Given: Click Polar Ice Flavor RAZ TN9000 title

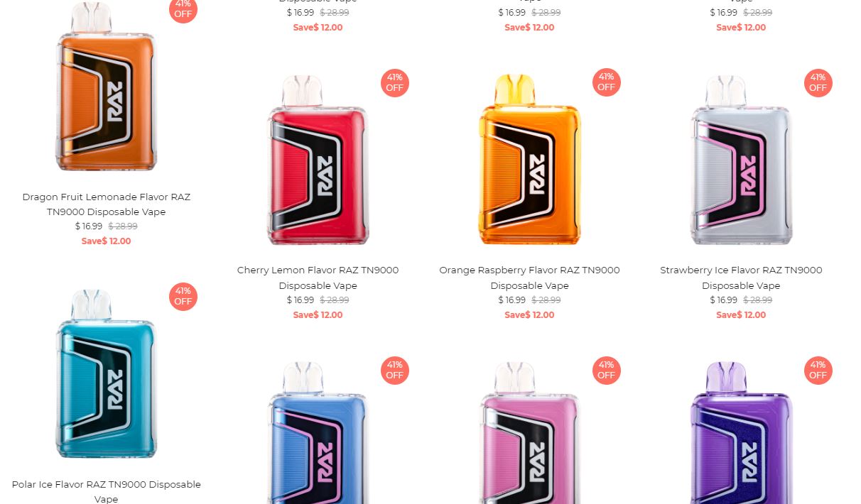Looking at the screenshot, I should tap(107, 491).
